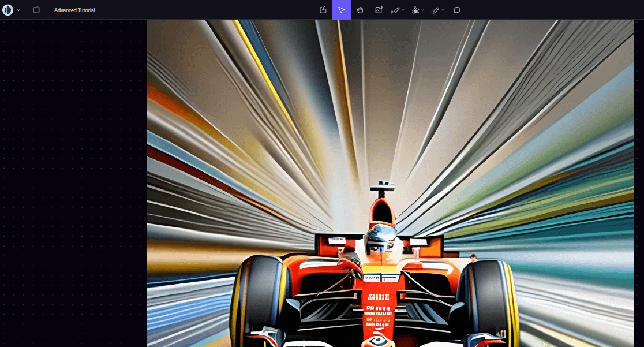Image resolution: width=644 pixels, height=347 pixels.
Task: Select the mask brush pencil tool
Action: pyautogui.click(x=436, y=10)
